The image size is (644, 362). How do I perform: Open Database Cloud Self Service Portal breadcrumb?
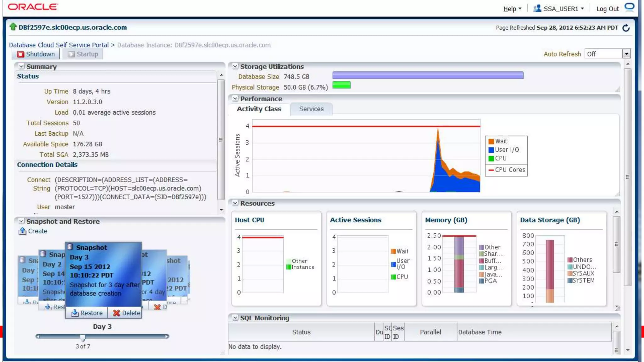59,45
